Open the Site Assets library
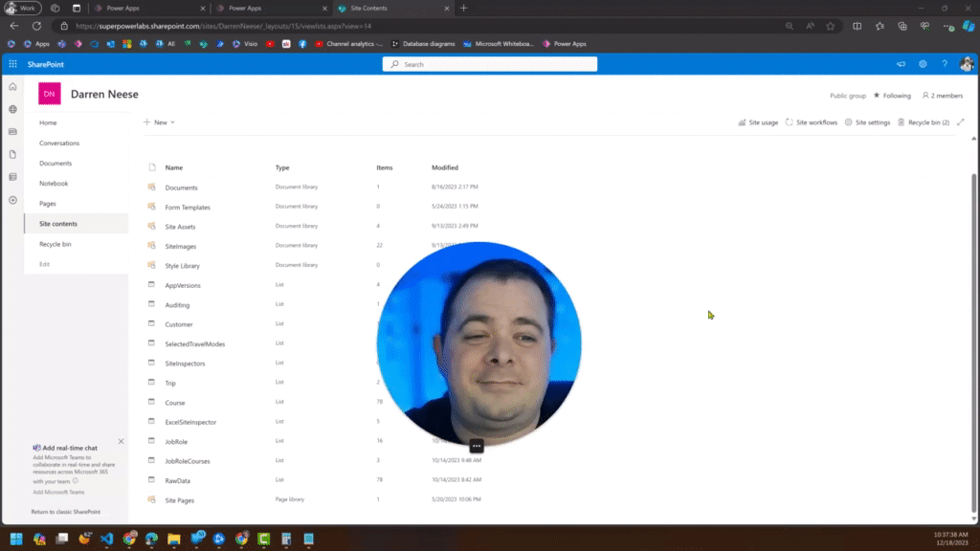Screen dimensions: 980x551 click(x=180, y=227)
